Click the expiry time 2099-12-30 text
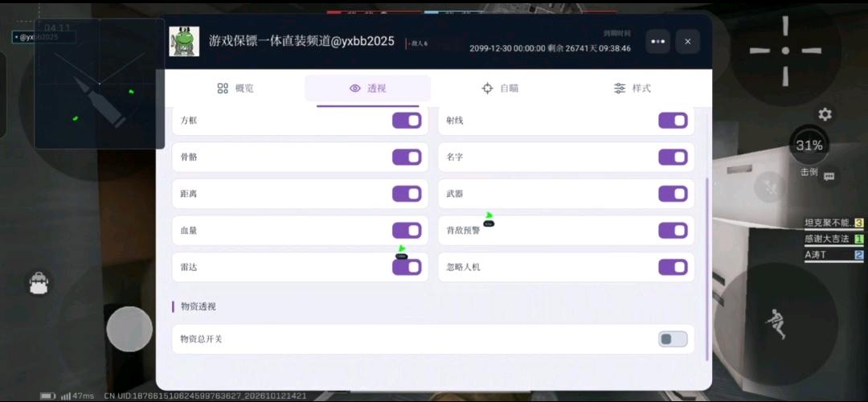The height and width of the screenshot is (402, 868). 550,48
